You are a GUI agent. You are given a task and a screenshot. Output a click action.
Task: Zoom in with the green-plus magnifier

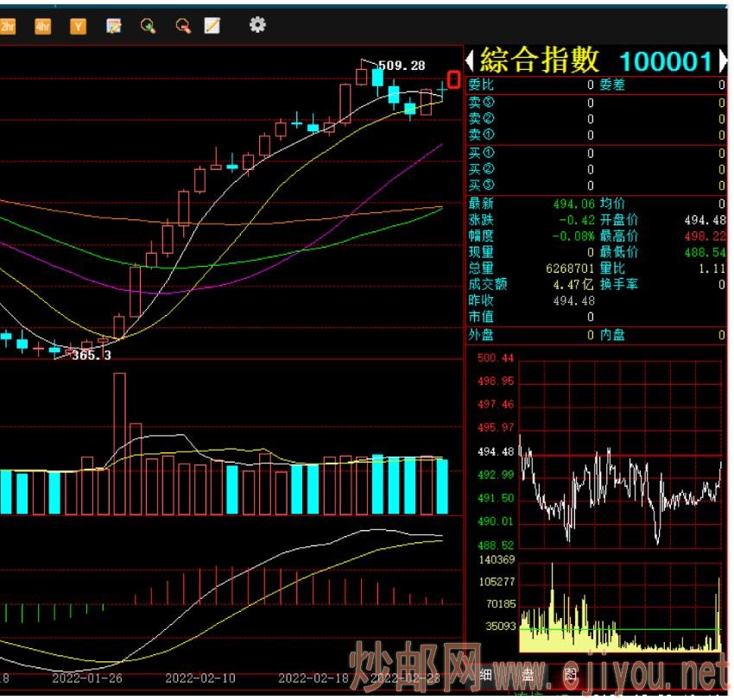click(149, 26)
